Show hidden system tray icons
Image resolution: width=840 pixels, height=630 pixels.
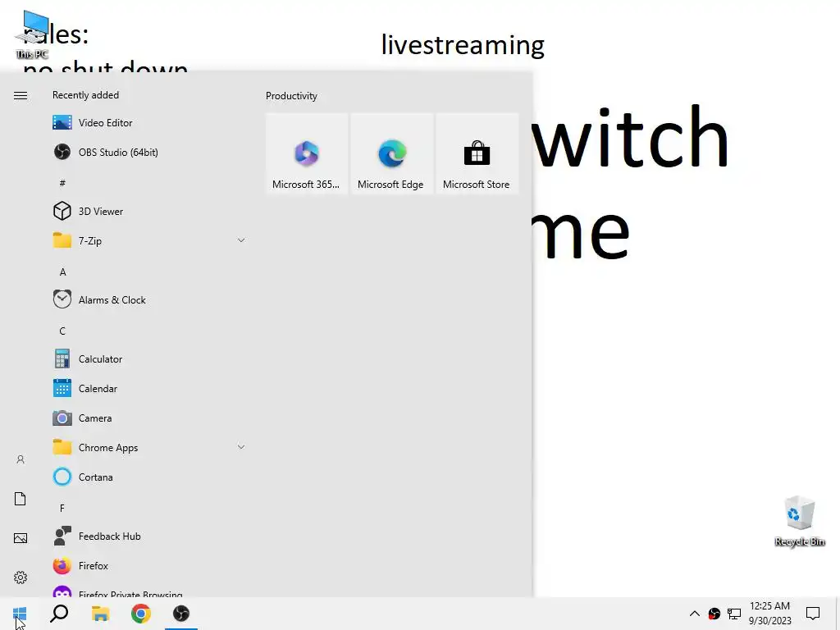point(694,614)
